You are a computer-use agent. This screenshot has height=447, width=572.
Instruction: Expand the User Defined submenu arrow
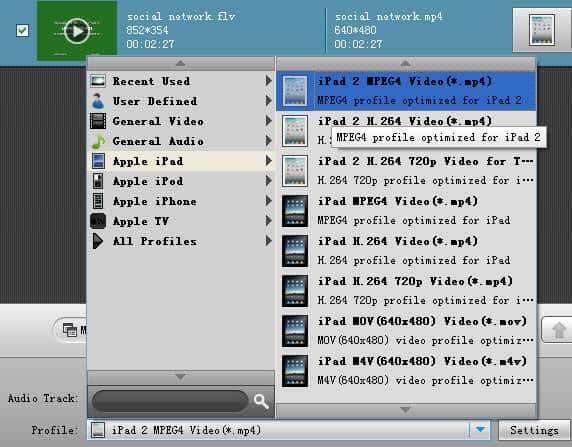click(x=269, y=100)
